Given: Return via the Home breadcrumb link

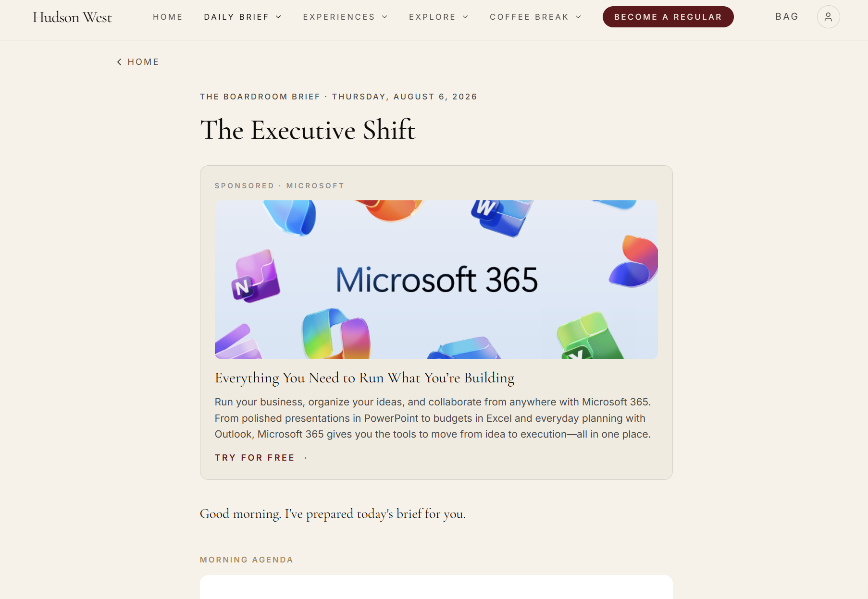Looking at the screenshot, I should point(138,62).
